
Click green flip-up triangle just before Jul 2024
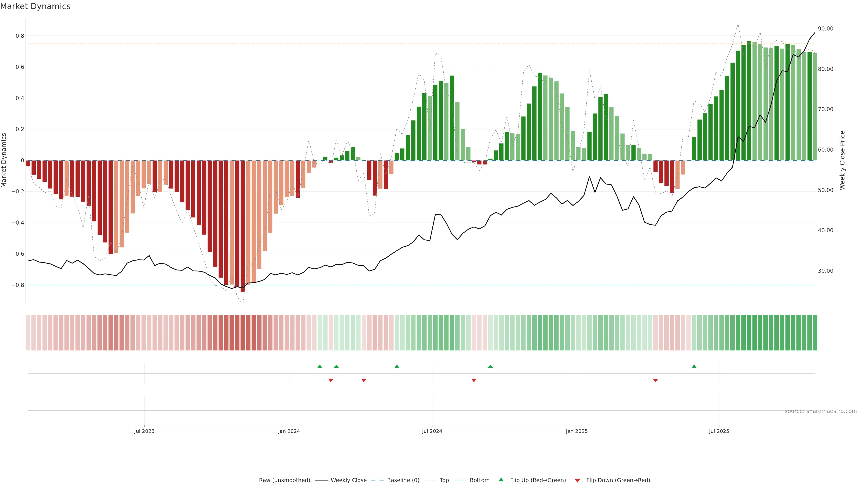397,366
